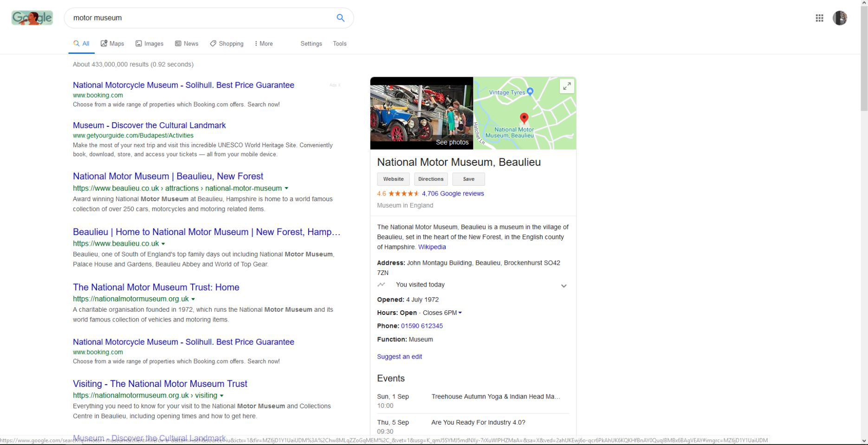Open Visiting - The National Motor Museum Trust result
The image size is (868, 445).
click(x=160, y=384)
